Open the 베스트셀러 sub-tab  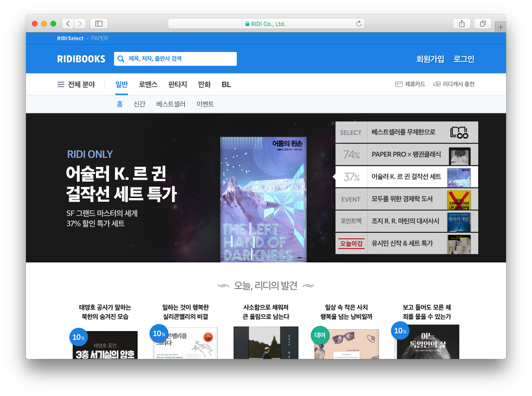click(171, 104)
